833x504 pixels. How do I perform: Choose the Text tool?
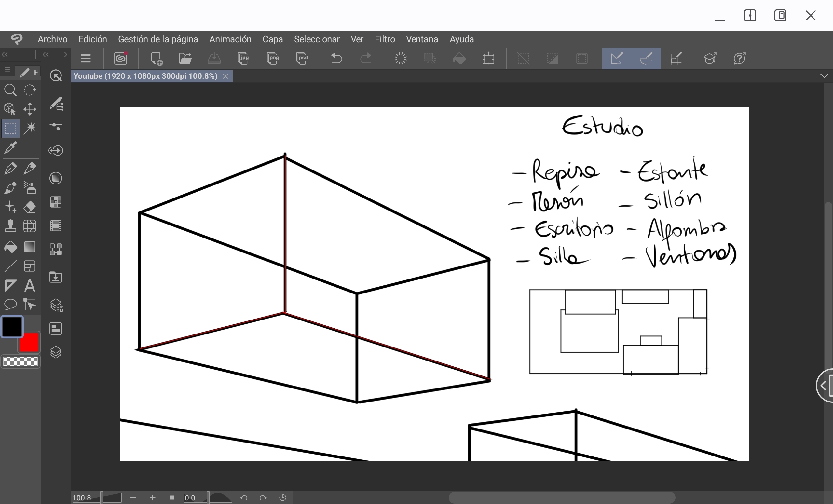coord(30,286)
